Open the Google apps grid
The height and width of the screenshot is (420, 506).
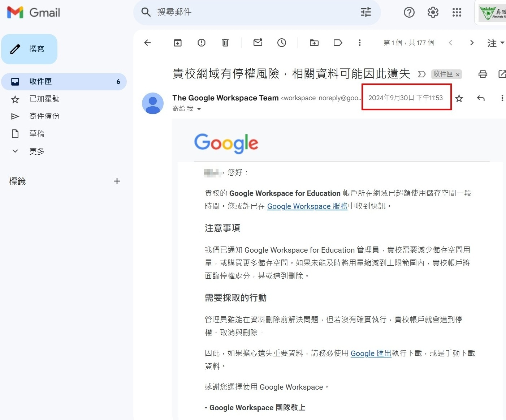457,13
